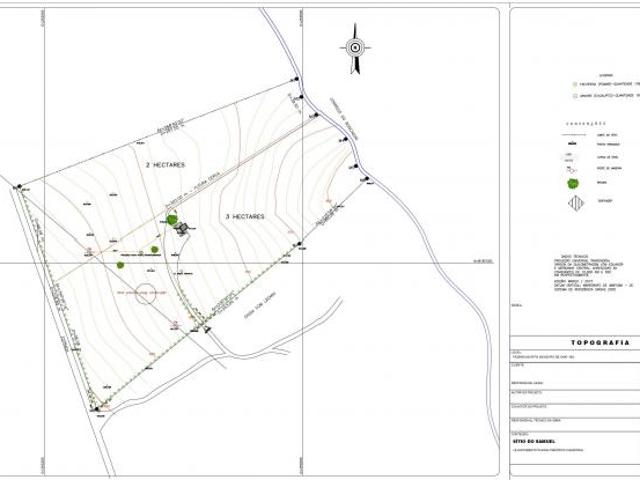This screenshot has width=640, height=480.
Task: Click the westernmost boundary corner marker
Action: [17, 186]
